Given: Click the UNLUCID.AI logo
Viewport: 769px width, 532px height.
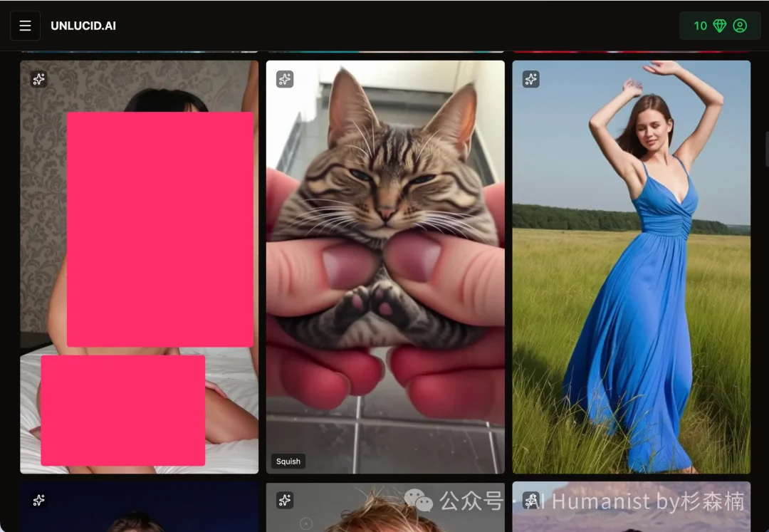Looking at the screenshot, I should coord(83,26).
